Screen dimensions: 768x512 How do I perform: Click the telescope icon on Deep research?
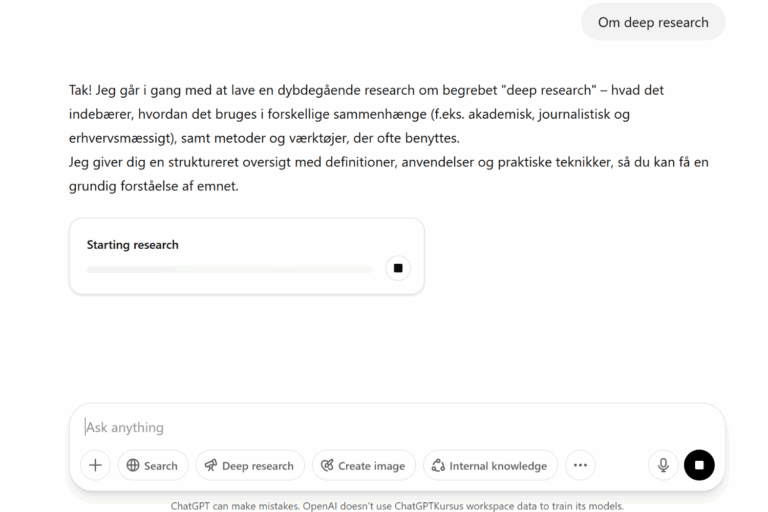pos(211,465)
